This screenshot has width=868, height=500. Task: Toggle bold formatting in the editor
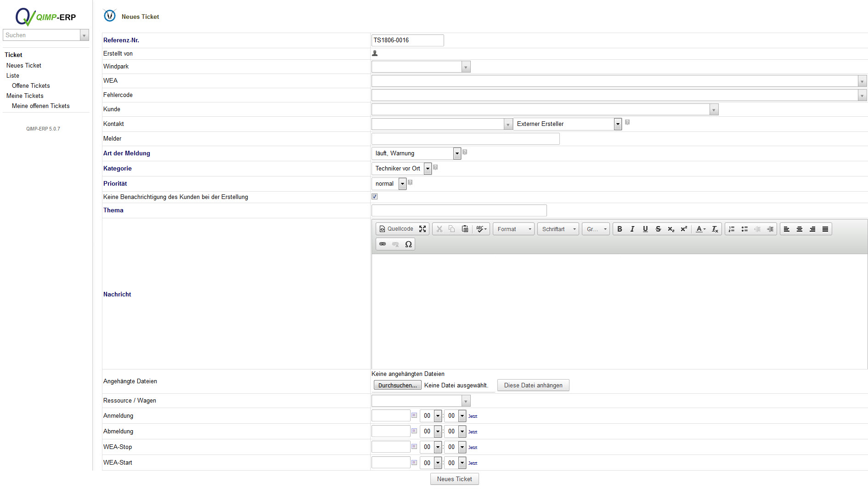pyautogui.click(x=620, y=229)
